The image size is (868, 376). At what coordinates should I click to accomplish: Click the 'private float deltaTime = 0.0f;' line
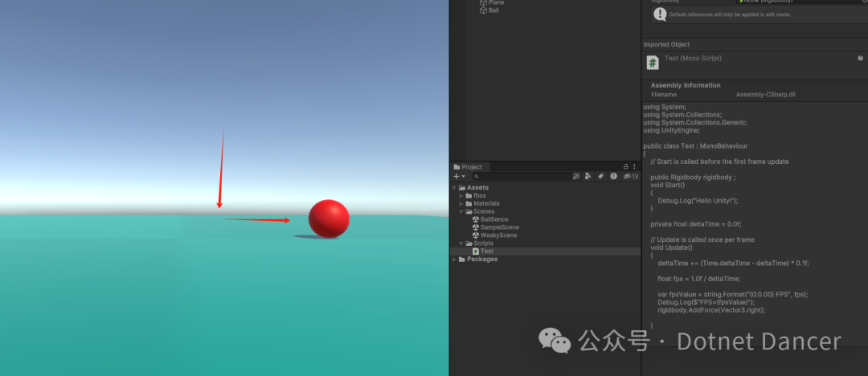click(x=696, y=224)
